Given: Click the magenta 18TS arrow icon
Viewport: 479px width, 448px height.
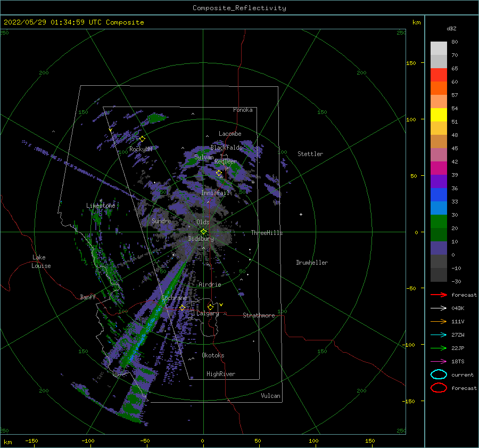Looking at the screenshot, I should pyautogui.click(x=439, y=362).
